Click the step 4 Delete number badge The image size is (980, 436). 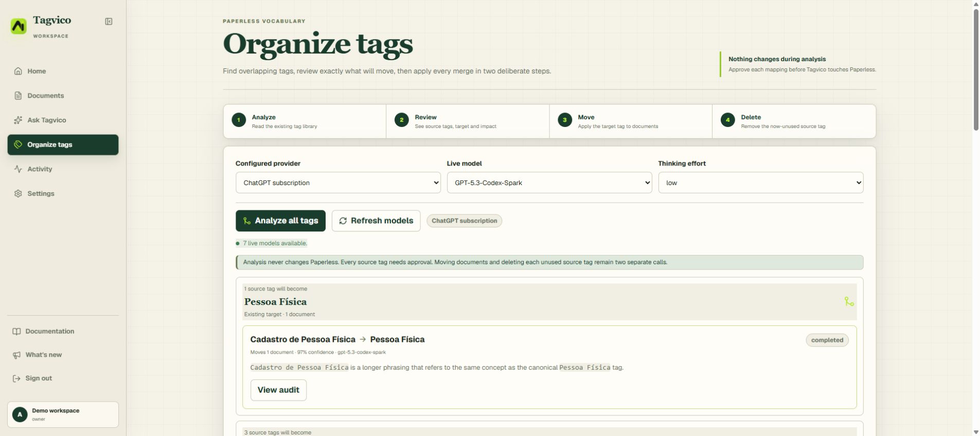click(x=727, y=120)
